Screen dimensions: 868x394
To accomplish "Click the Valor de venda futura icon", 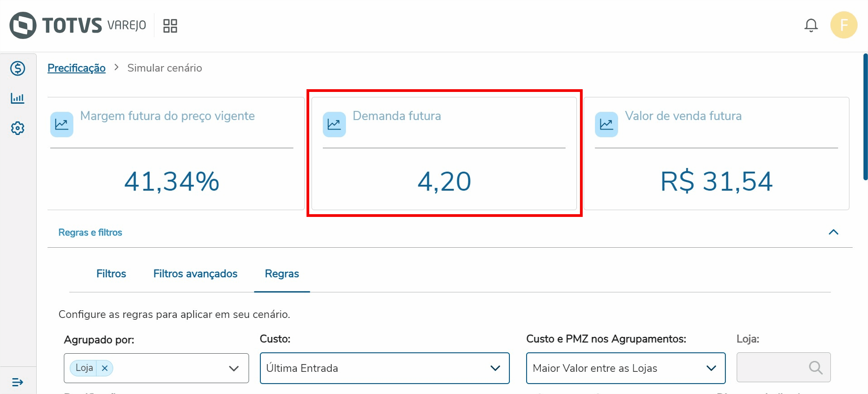I will click(x=606, y=125).
